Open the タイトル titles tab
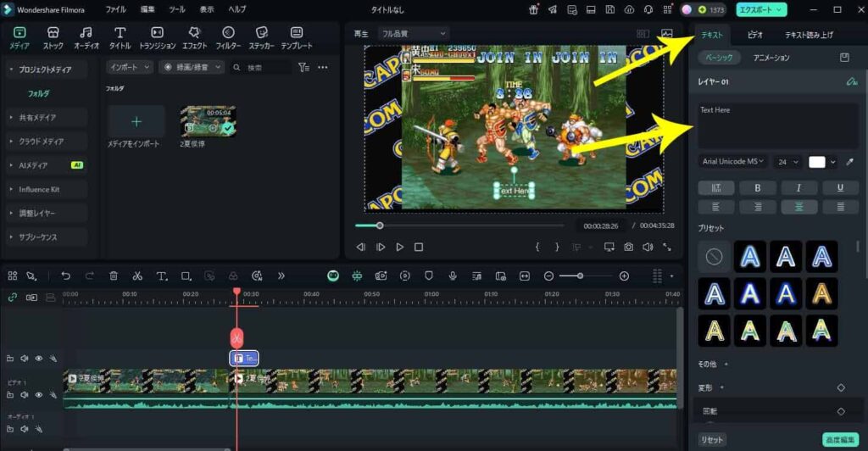 point(120,38)
